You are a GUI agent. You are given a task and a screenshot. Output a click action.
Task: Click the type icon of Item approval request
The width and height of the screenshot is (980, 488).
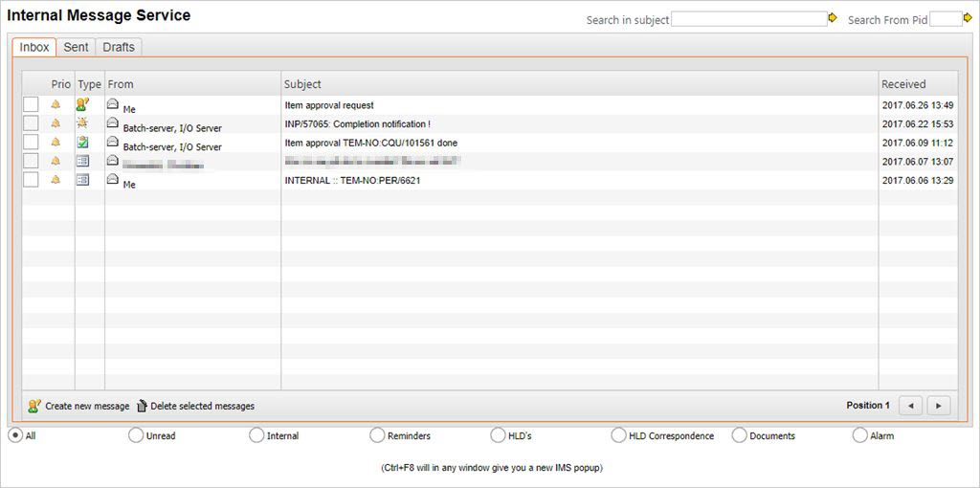pyautogui.click(x=82, y=105)
